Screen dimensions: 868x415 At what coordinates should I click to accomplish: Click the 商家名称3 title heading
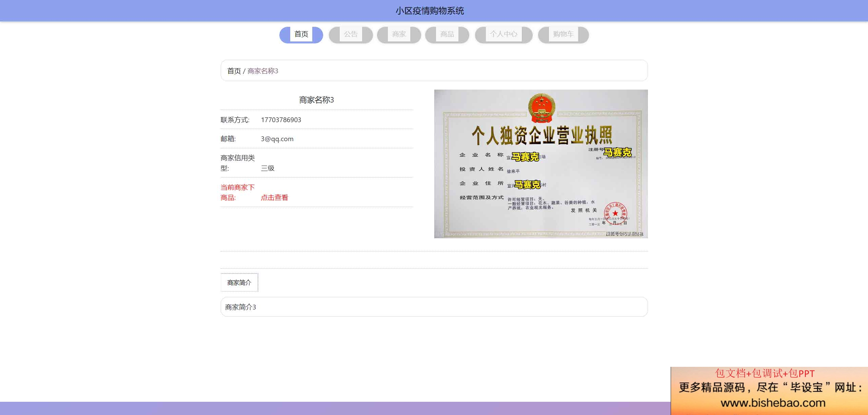coord(316,100)
